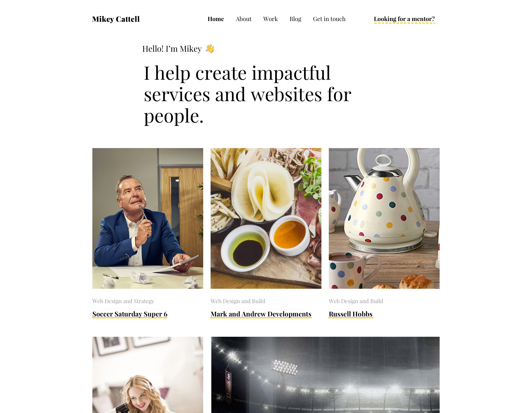This screenshot has width=532, height=413.
Task: Open the Soccer Saturday Super 6 link
Action: (130, 314)
